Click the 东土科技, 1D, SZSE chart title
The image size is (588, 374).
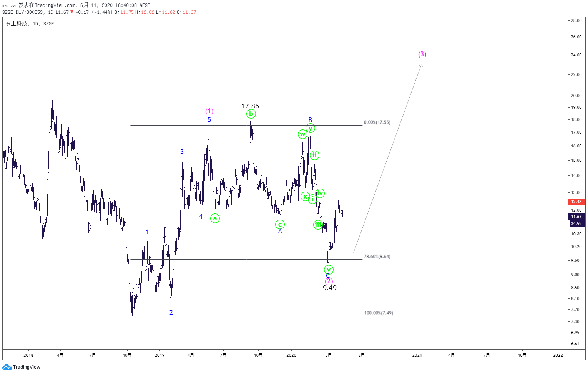pyautogui.click(x=30, y=23)
